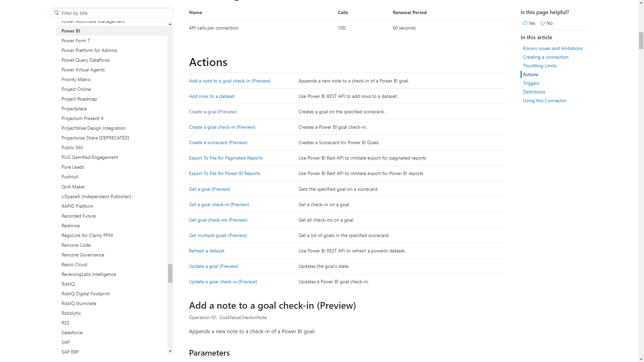This screenshot has width=644, height=362.
Task: Expand Power Platform for Admins item
Action: [x=89, y=50]
